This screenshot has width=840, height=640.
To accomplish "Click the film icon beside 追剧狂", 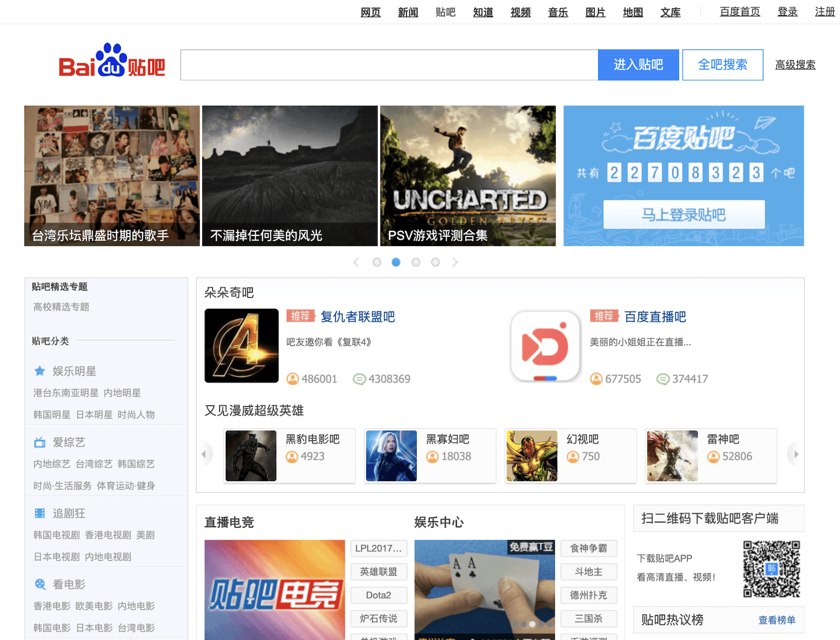I will (x=40, y=513).
